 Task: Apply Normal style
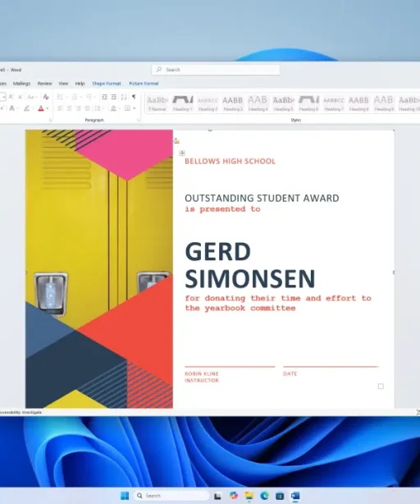coord(157,103)
